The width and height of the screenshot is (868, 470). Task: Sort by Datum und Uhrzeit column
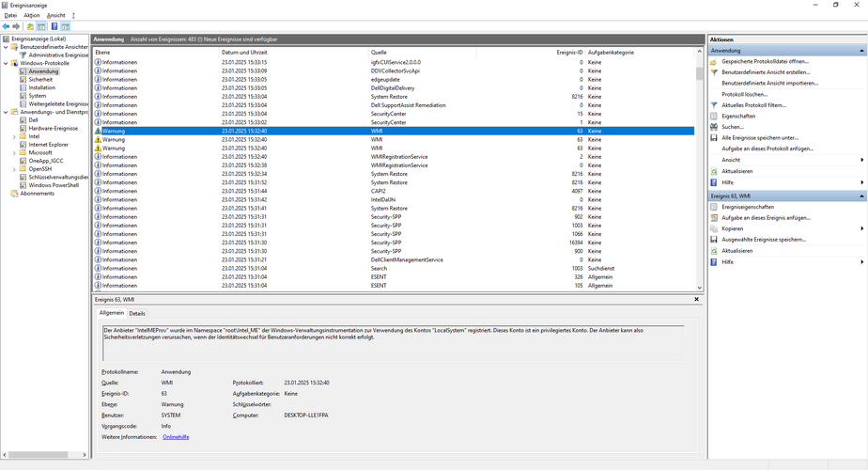point(293,52)
